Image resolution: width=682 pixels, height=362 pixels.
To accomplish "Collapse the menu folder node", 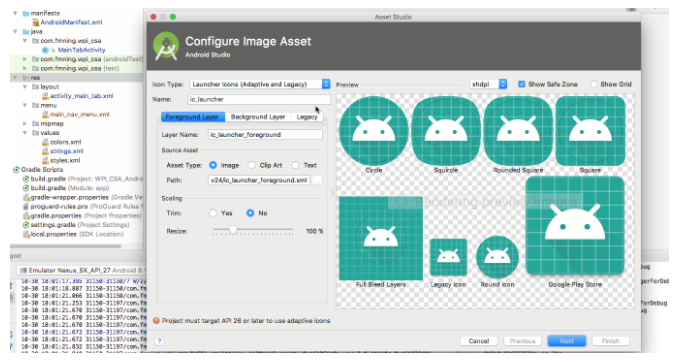I will [x=25, y=105].
